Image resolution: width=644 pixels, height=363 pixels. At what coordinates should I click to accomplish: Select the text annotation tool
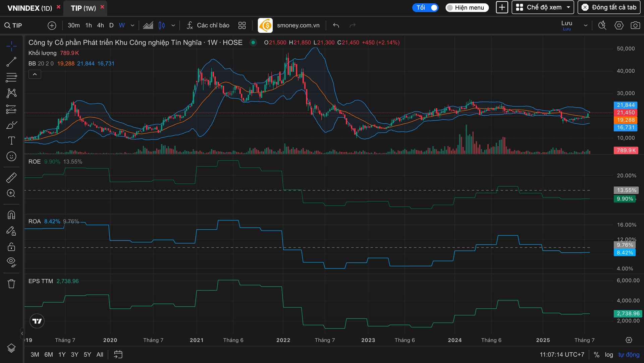[x=11, y=140]
